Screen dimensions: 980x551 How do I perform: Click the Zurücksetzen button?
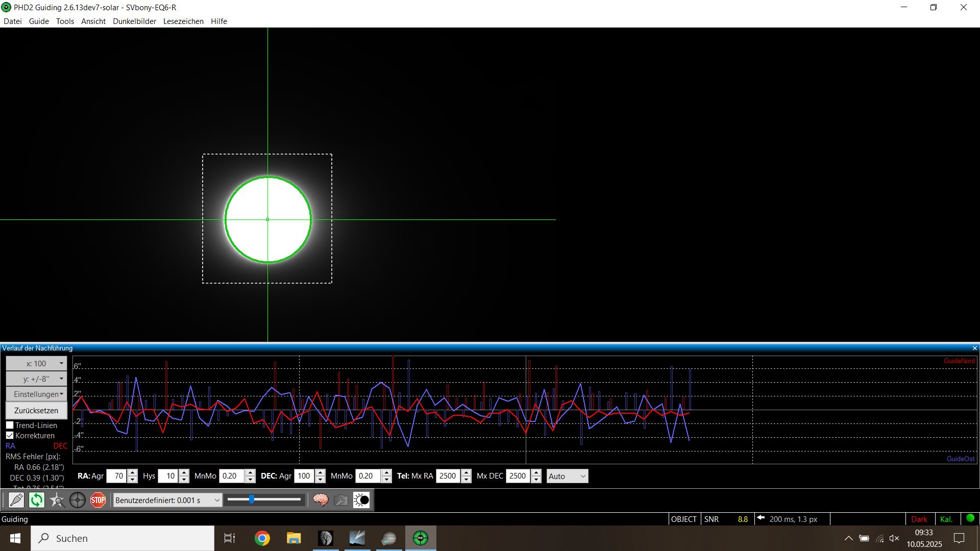point(36,410)
